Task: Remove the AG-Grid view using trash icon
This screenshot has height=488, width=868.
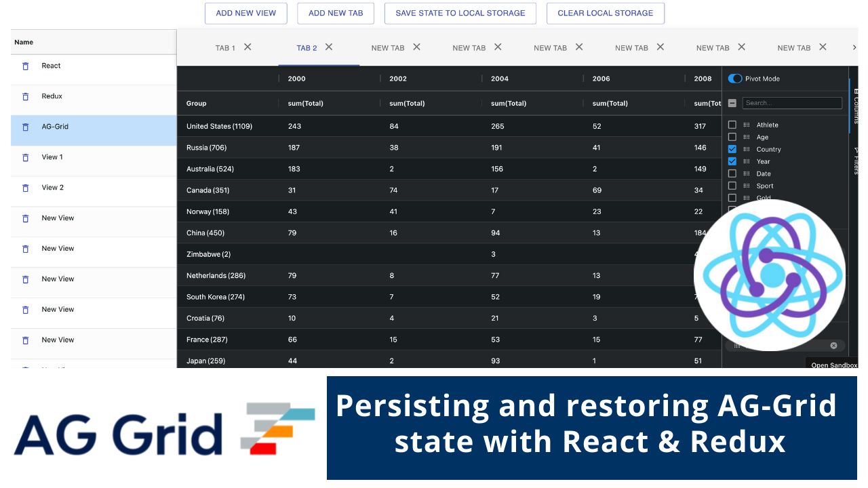Action: point(26,127)
